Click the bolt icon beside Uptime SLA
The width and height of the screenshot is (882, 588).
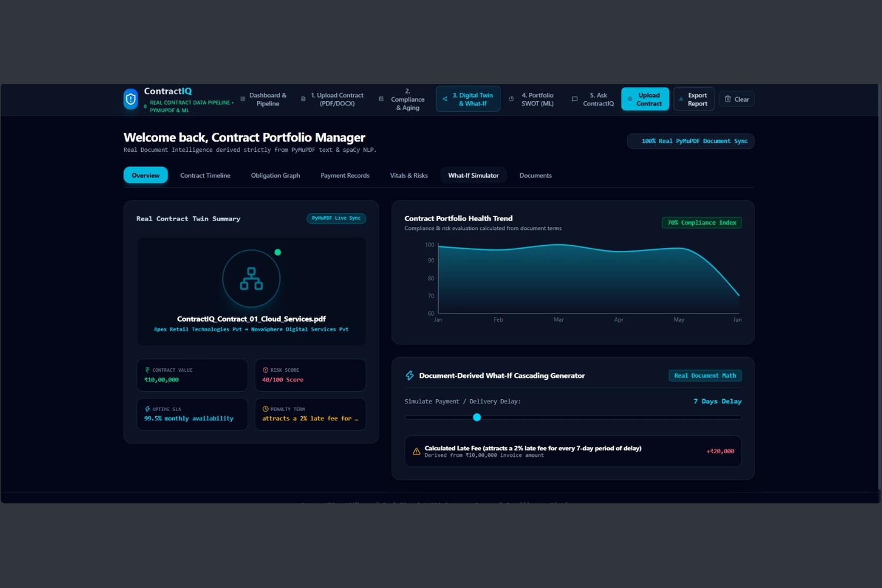(147, 409)
